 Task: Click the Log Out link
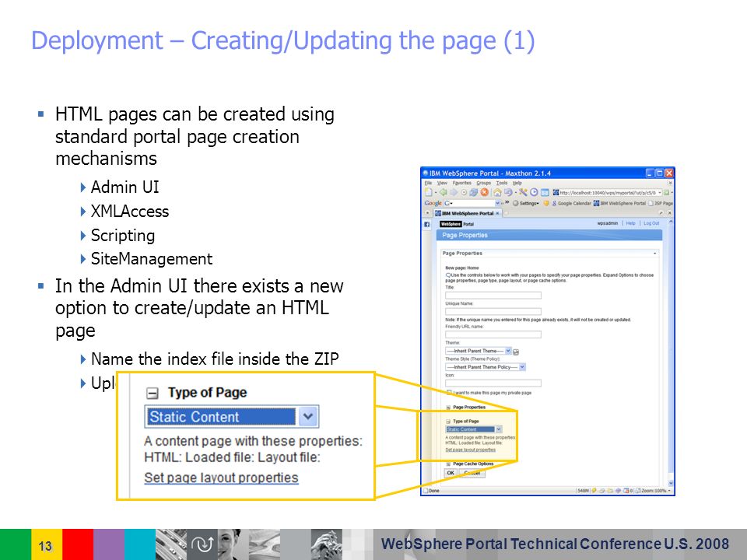point(651,223)
